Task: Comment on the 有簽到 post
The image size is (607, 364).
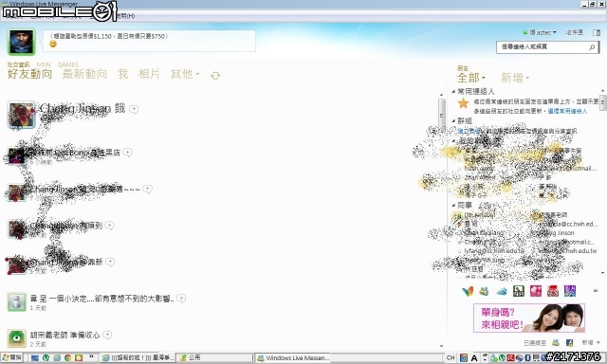Action: tap(110, 226)
